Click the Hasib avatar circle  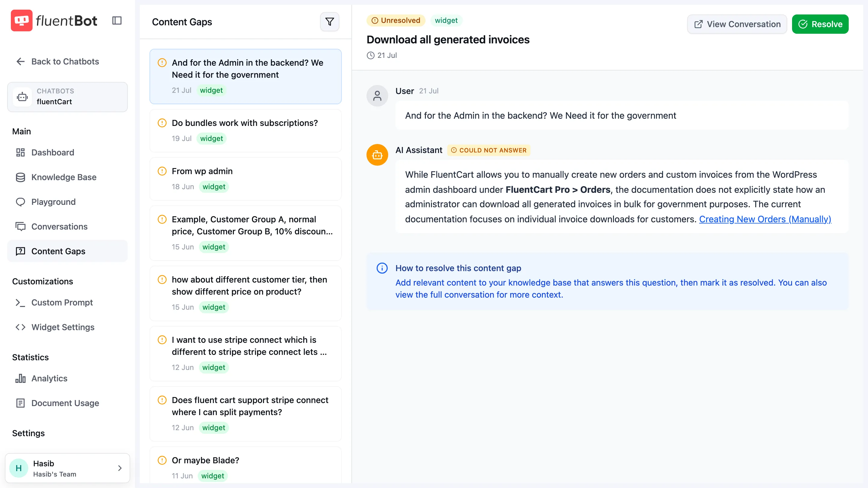(18, 468)
